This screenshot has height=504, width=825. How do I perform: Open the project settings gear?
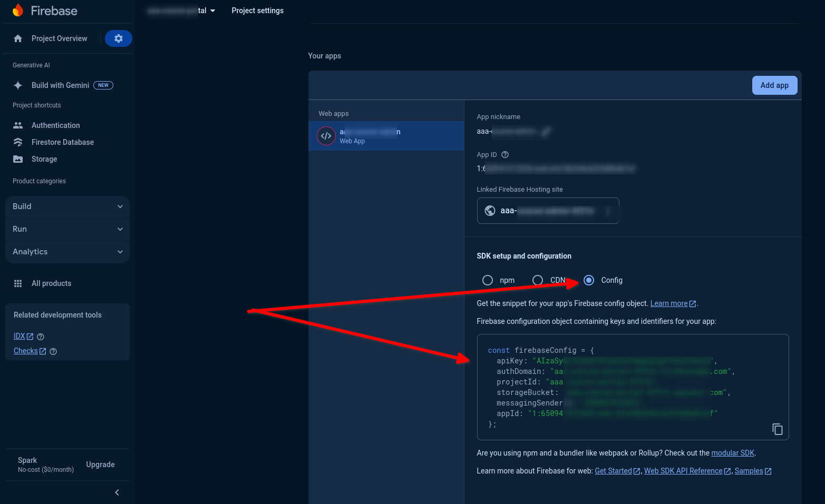pyautogui.click(x=119, y=38)
